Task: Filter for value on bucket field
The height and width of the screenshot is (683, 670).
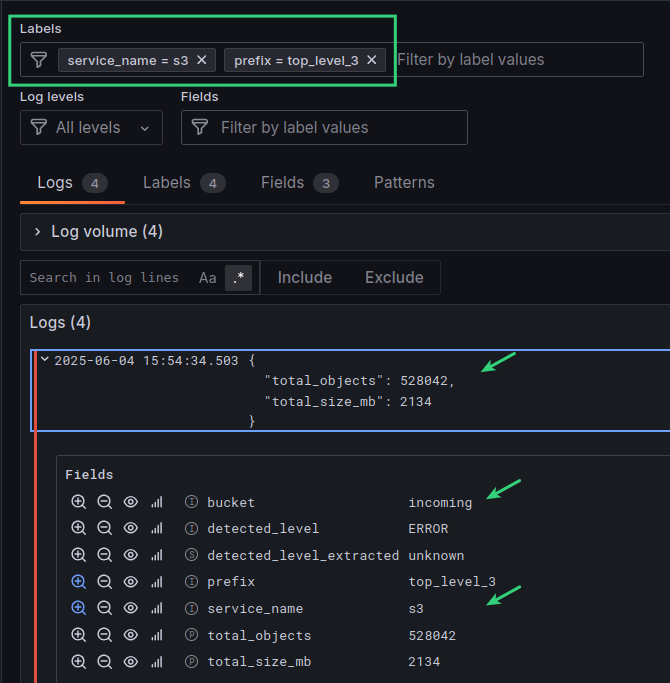Action: (x=78, y=502)
